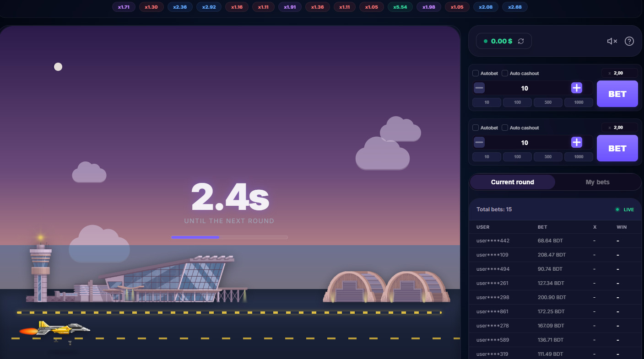Set 1000 quick amount in lower panel
The width and height of the screenshot is (644, 359).
[579, 157]
